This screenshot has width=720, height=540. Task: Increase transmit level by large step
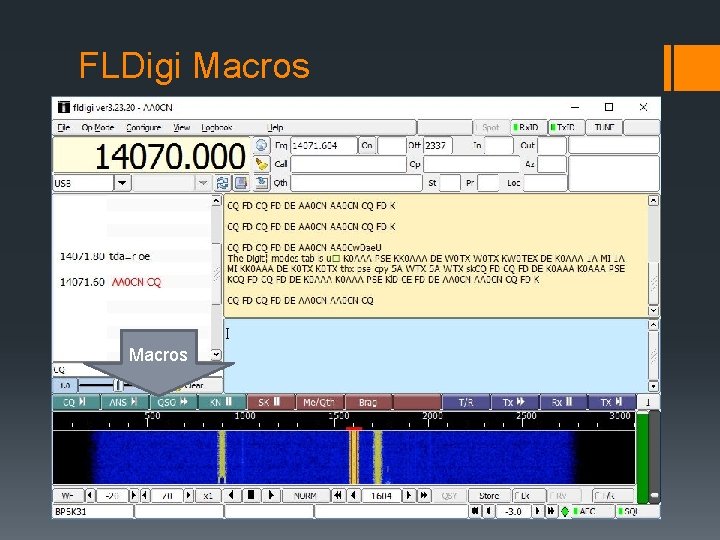click(550, 511)
